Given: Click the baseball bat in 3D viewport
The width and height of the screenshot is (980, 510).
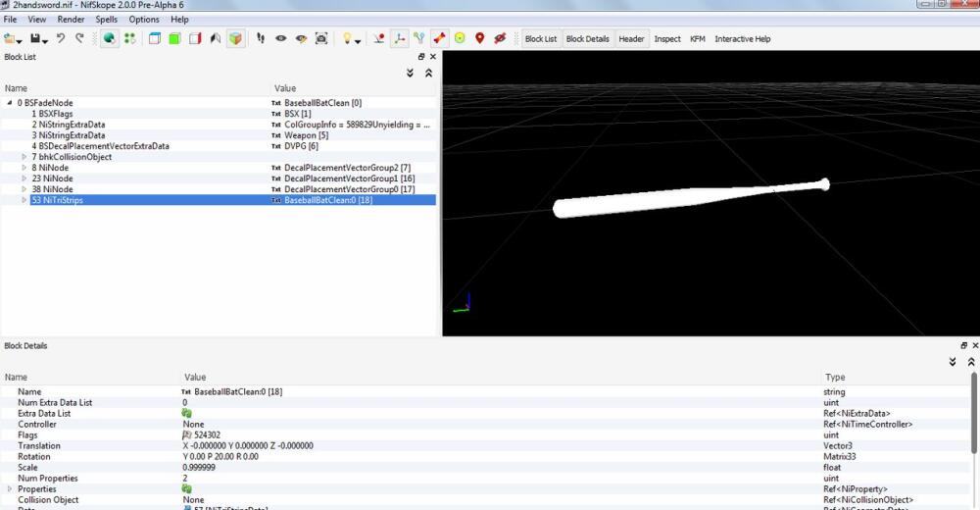Looking at the screenshot, I should tap(691, 199).
